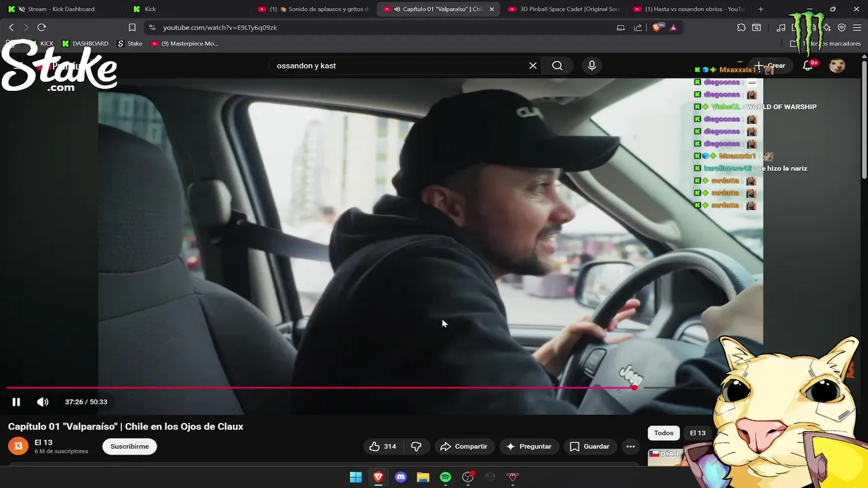This screenshot has width=868, height=488.
Task: Click the video title 'Capítulo 01 Valparaíso'
Action: (x=125, y=426)
